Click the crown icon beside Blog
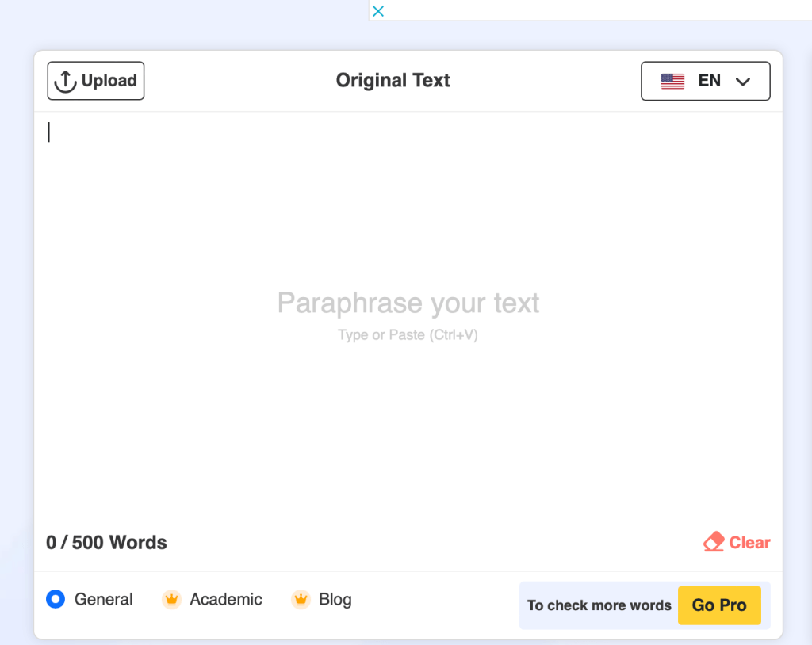Viewport: 812px width, 645px height. [301, 600]
